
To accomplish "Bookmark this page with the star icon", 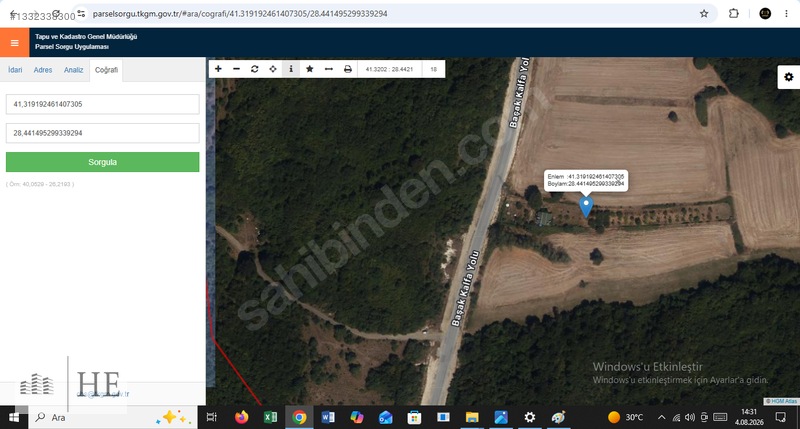I will click(x=704, y=14).
